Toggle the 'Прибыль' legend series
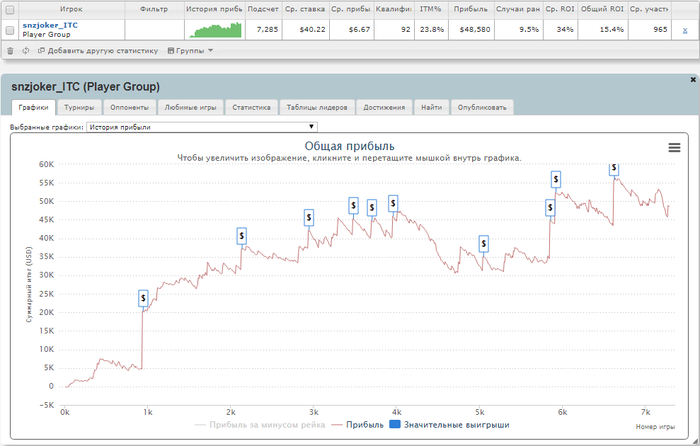700x446 pixels. [x=358, y=425]
